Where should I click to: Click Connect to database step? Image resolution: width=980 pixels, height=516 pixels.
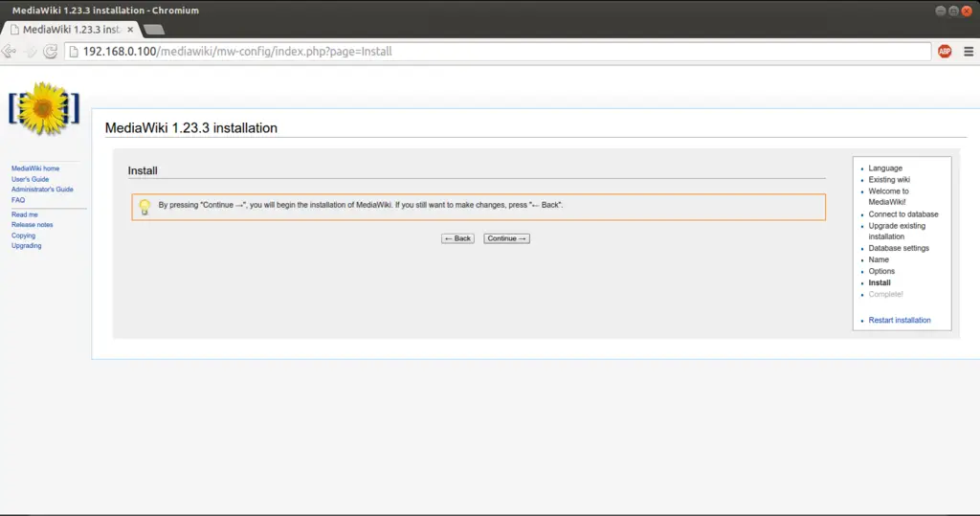(x=903, y=213)
